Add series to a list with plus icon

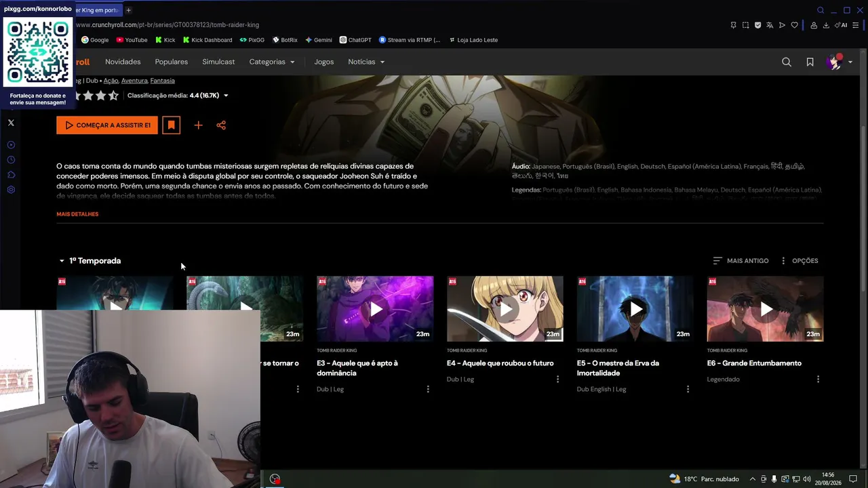(x=198, y=125)
